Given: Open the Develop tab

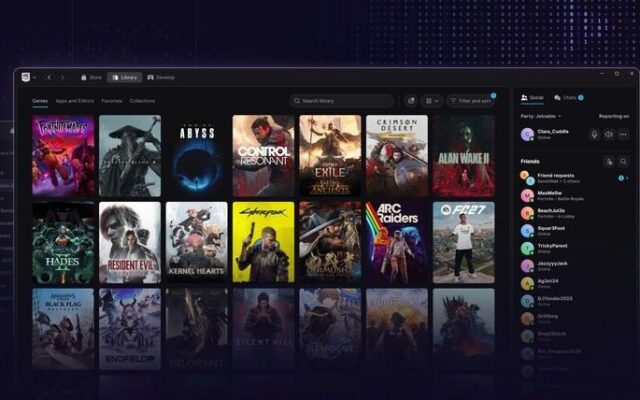Looking at the screenshot, I should tap(161, 78).
